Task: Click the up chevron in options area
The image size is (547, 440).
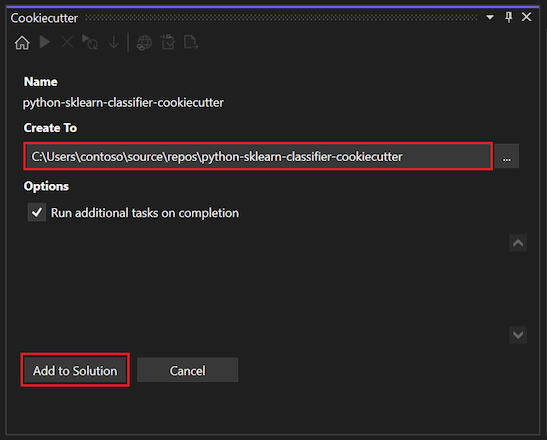Action: point(518,243)
